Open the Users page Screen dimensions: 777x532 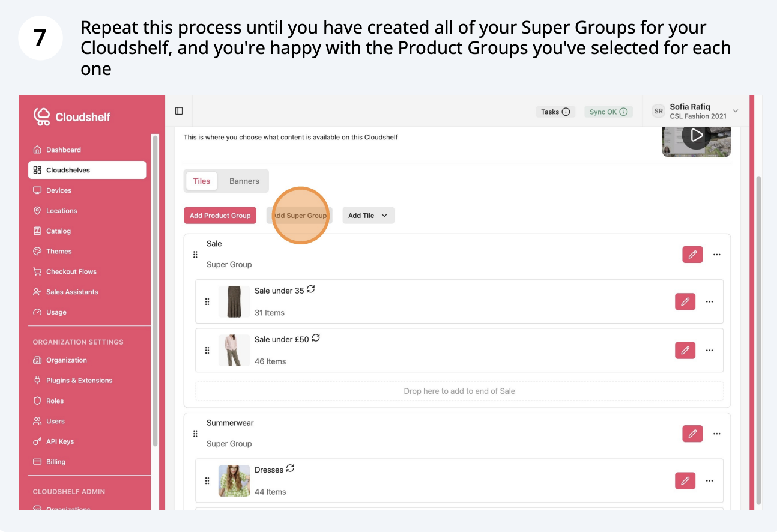[87, 422]
